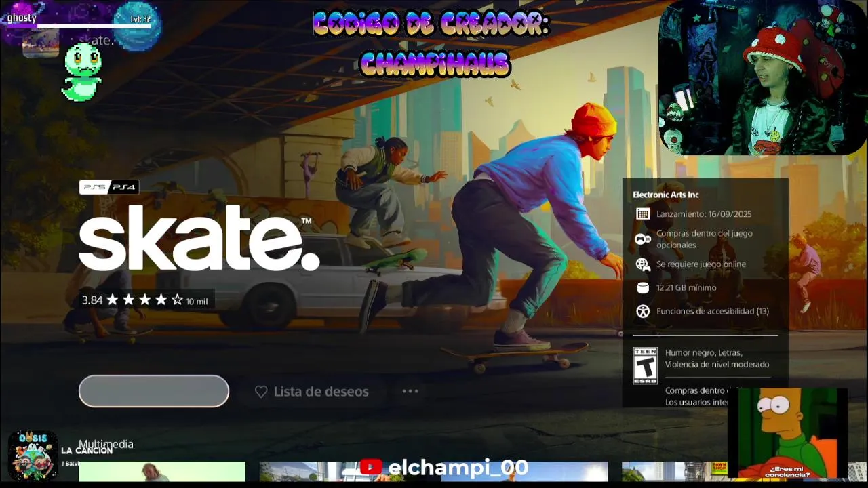
Task: Select 'Se requiere juego online' text
Action: [701, 264]
